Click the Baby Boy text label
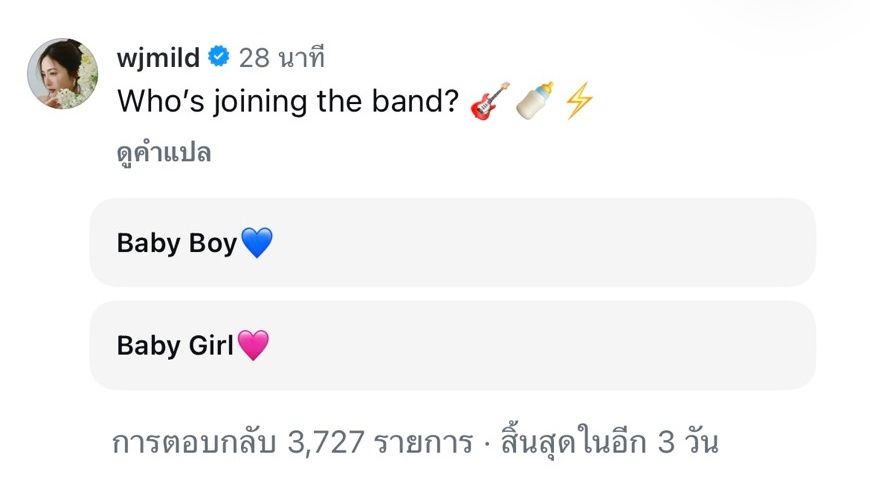 click(177, 243)
